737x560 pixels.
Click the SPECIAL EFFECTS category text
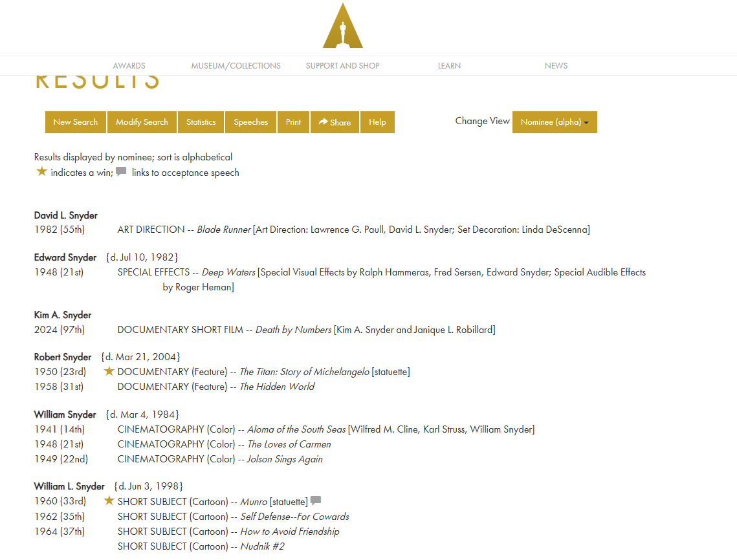pos(154,272)
